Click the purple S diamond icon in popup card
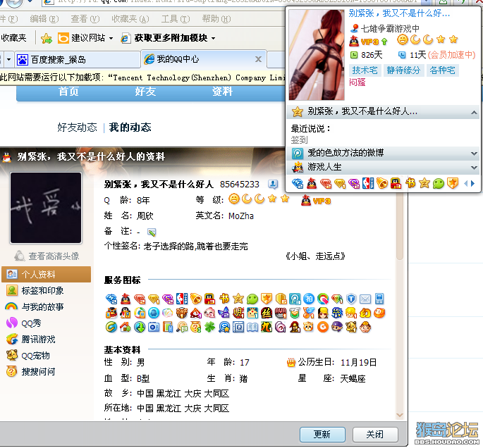Image resolution: width=483 pixels, height=448 pixels. pos(354,184)
